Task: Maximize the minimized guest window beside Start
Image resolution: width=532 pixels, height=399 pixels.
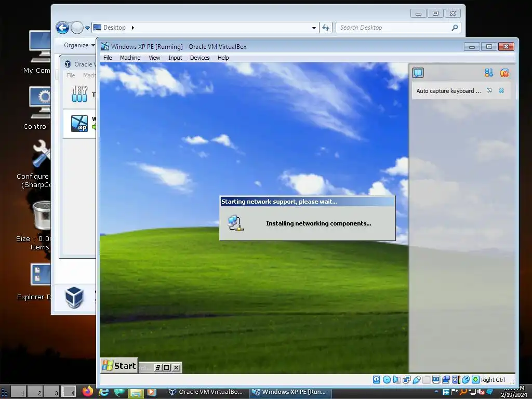Action: click(167, 367)
